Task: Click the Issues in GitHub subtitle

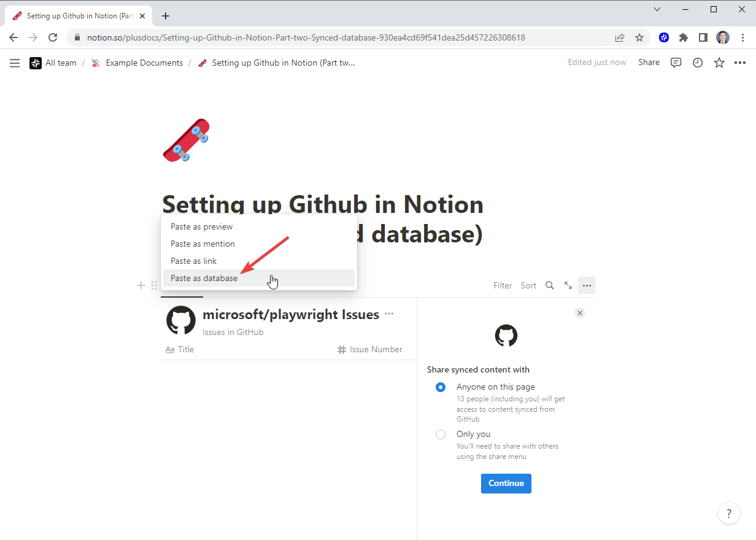Action: (233, 332)
